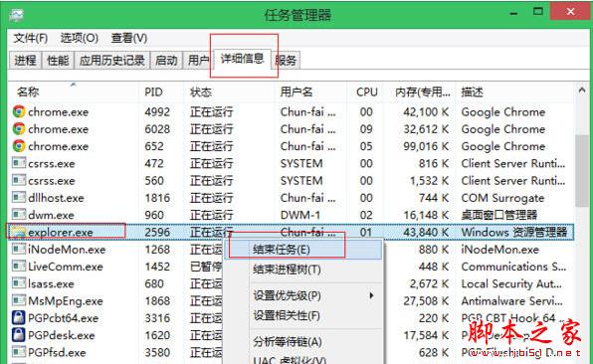
Task: Click the scrollbar up arrow
Action: point(582,90)
